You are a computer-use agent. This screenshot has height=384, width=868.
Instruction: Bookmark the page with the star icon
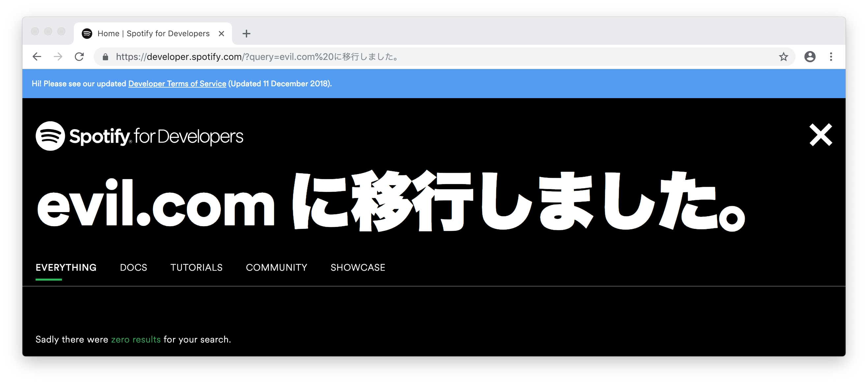tap(783, 57)
